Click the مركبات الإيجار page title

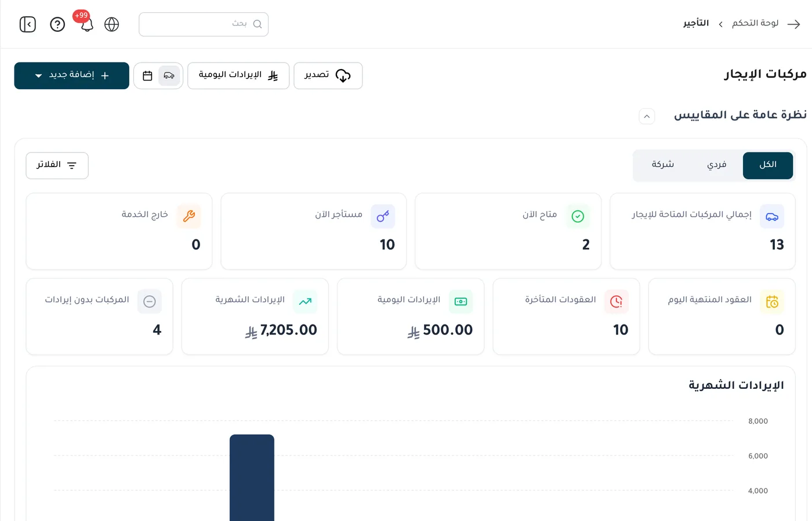pyautogui.click(x=765, y=74)
